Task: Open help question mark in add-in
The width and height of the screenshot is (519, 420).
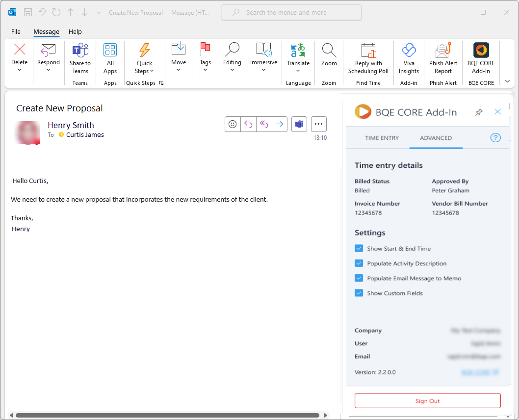Action: 495,138
